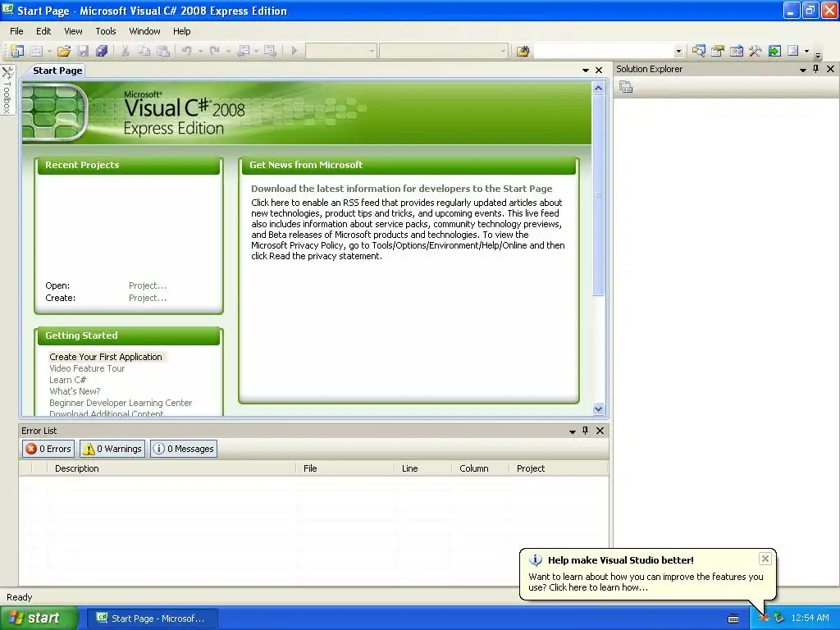Select the Start Page document tab
This screenshot has width=840, height=630.
click(x=57, y=71)
